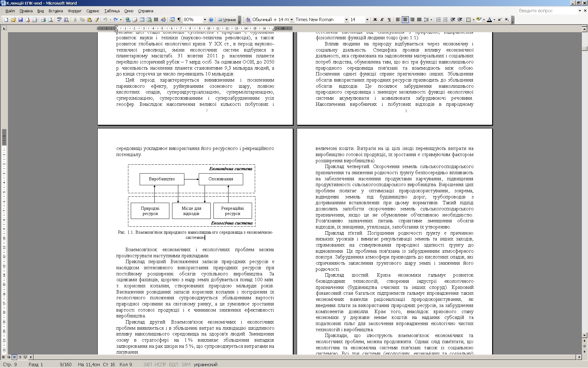Viewport: 588px width, 368px height.
Task: Open Word Help with the question mark icon
Action: pyautogui.click(x=211, y=20)
